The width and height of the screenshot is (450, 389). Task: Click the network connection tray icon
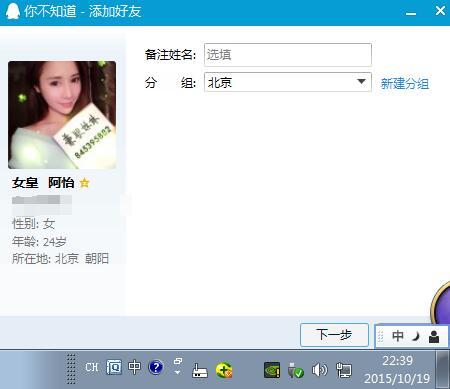(343, 370)
